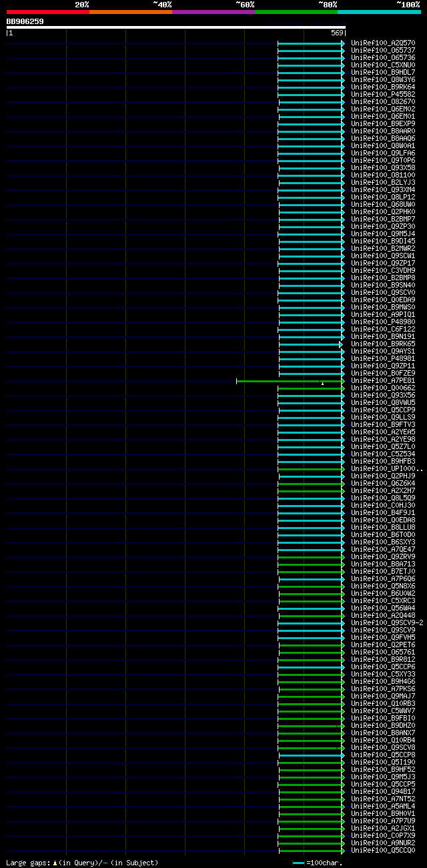
Task: Select the UniRef100_O81100 label
Action: click(383, 175)
